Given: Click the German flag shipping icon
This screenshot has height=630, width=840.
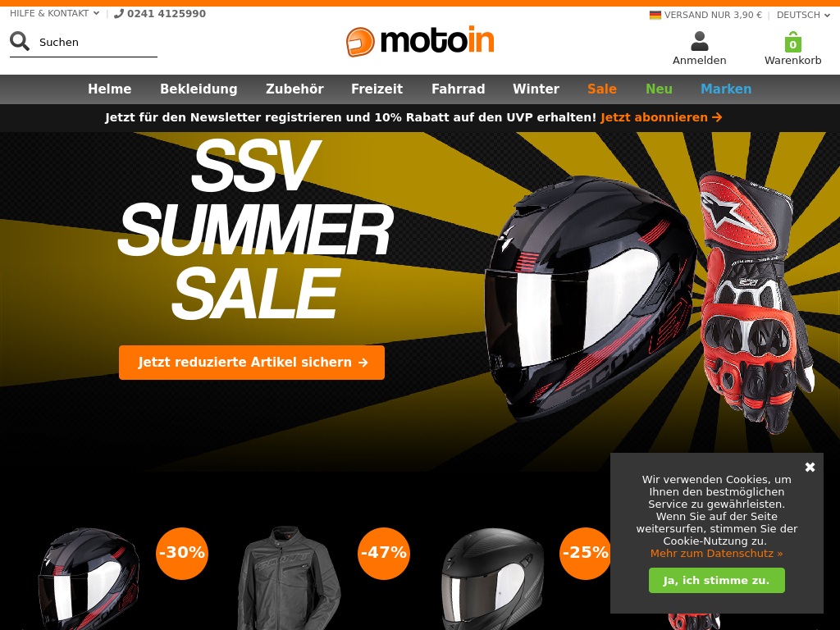Looking at the screenshot, I should pos(655,15).
